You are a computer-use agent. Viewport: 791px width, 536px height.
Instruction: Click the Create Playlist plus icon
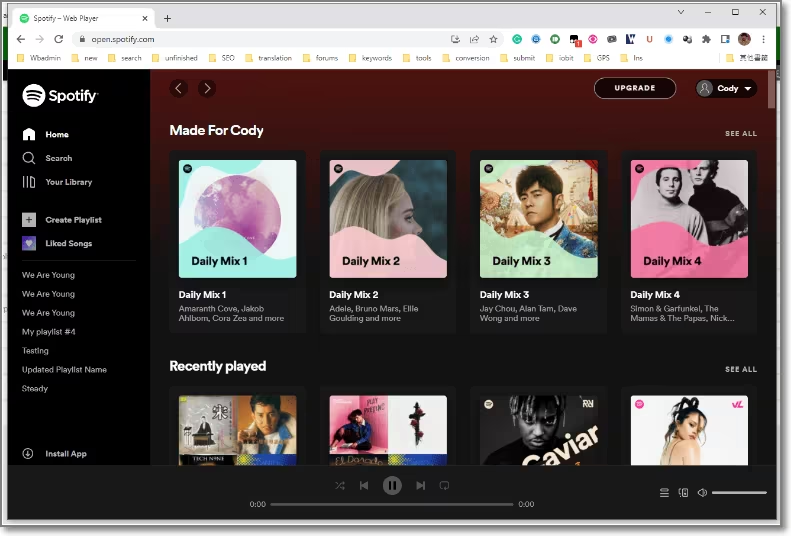[29, 220]
